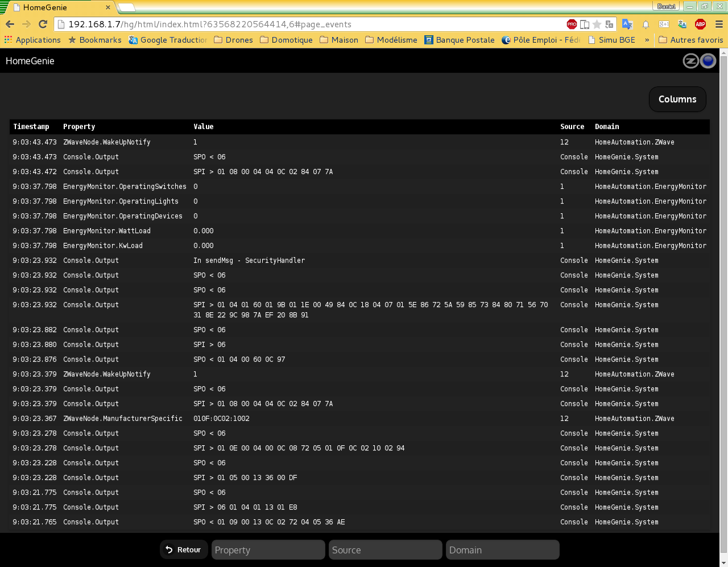
Task: Open the Domotique bookmarks folder
Action: (286, 40)
